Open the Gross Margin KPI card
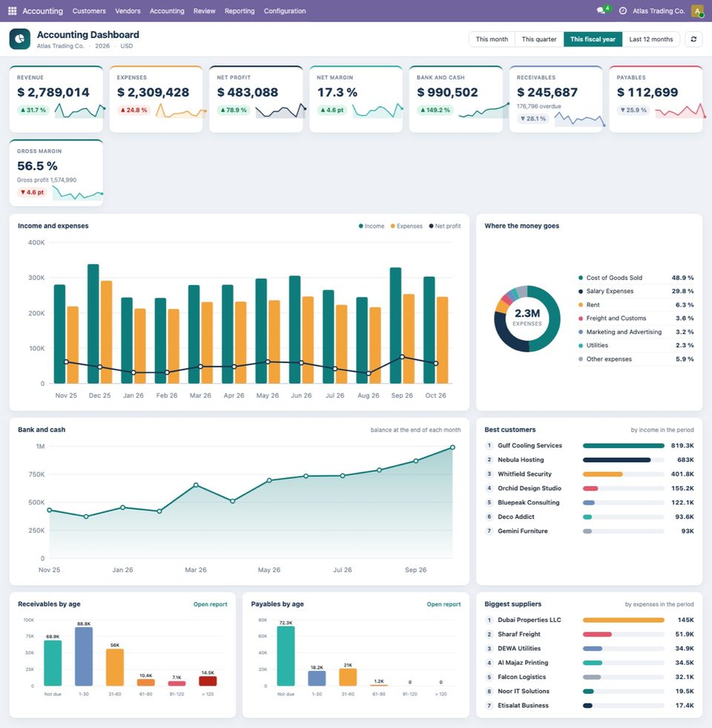 [56, 173]
